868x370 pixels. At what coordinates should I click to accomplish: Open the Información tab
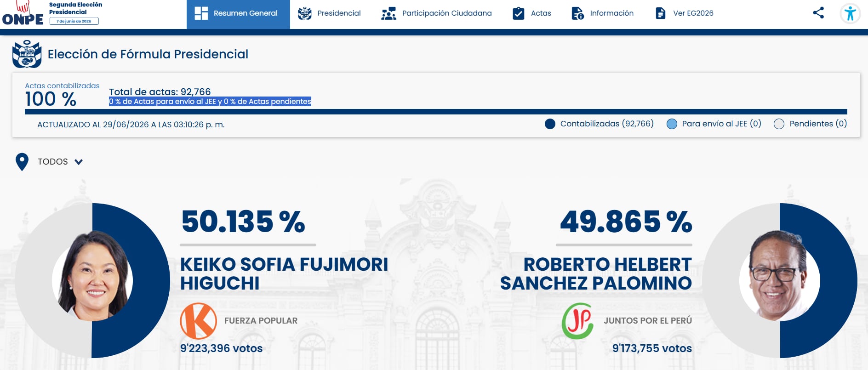602,13
